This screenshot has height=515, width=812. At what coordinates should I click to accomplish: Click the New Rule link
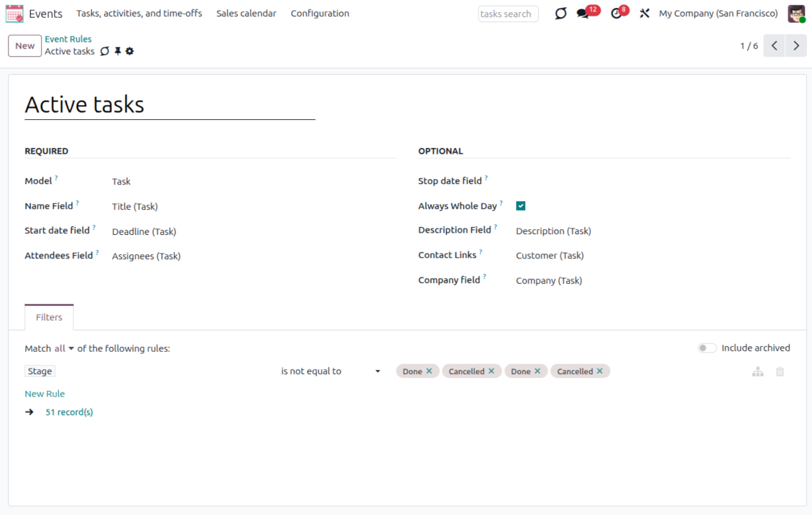[x=45, y=394]
